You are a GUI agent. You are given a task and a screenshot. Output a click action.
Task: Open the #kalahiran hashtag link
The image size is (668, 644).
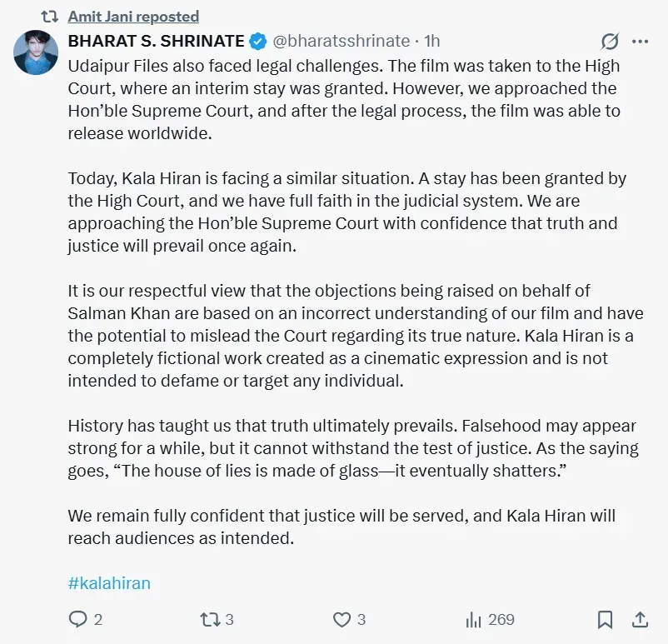(109, 582)
